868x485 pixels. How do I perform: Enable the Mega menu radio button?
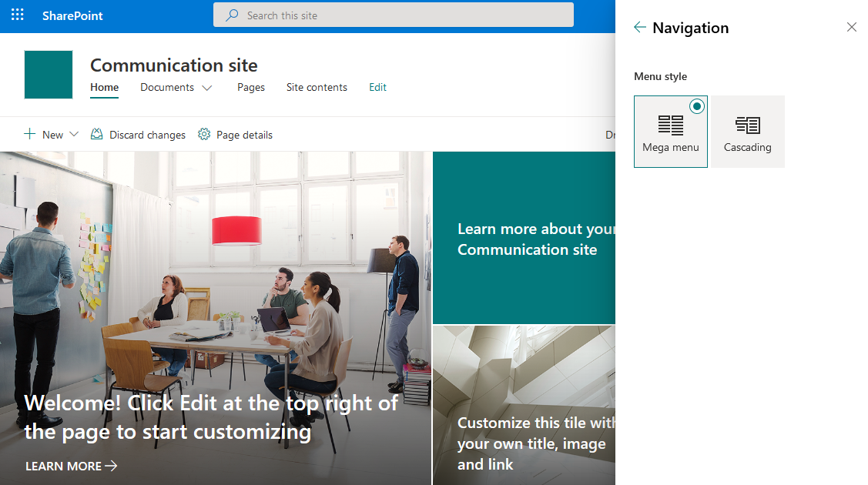tap(697, 106)
